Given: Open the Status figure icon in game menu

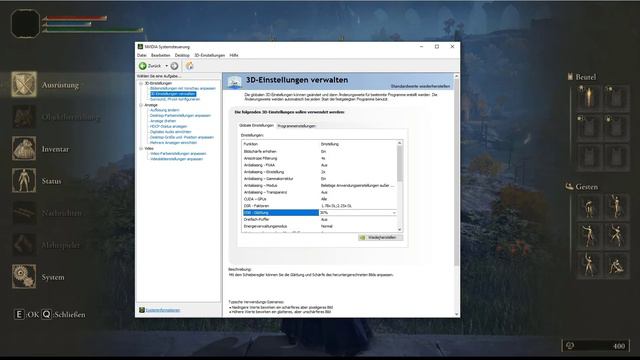Looking at the screenshot, I should 24,180.
